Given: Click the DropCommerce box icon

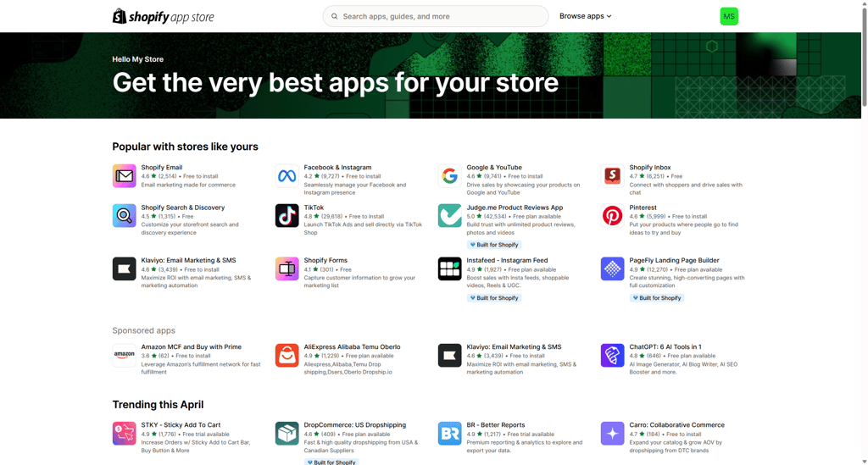Looking at the screenshot, I should coord(287,434).
